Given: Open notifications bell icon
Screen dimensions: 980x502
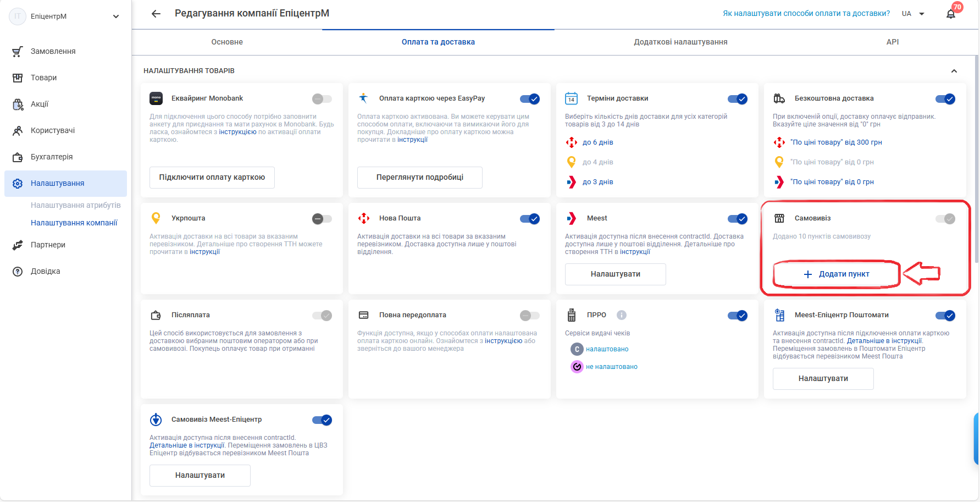Looking at the screenshot, I should (951, 14).
